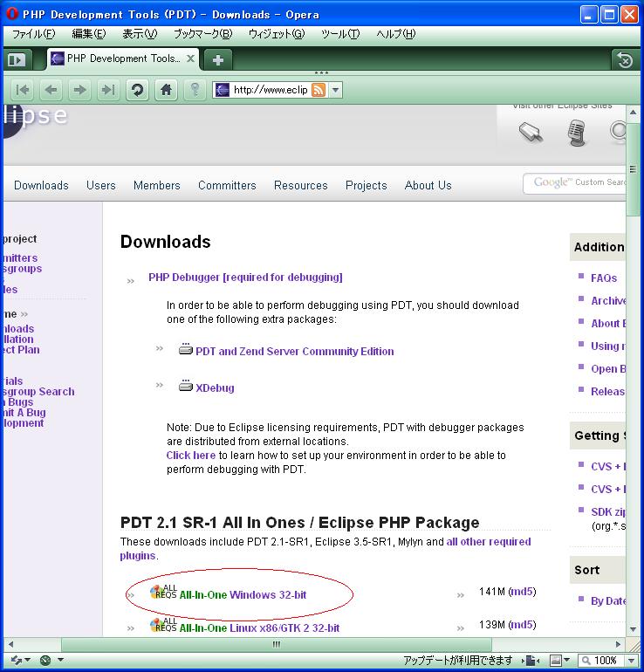Go forward one page
The height and width of the screenshot is (672, 644).
click(x=79, y=90)
